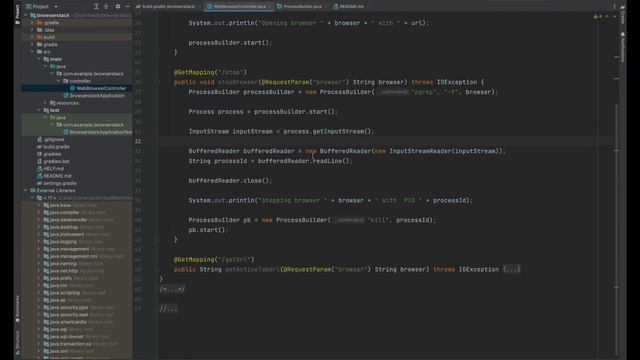Open the Bookmarks tool window stripe button
Screen dimensions: 640x360
[17, 309]
